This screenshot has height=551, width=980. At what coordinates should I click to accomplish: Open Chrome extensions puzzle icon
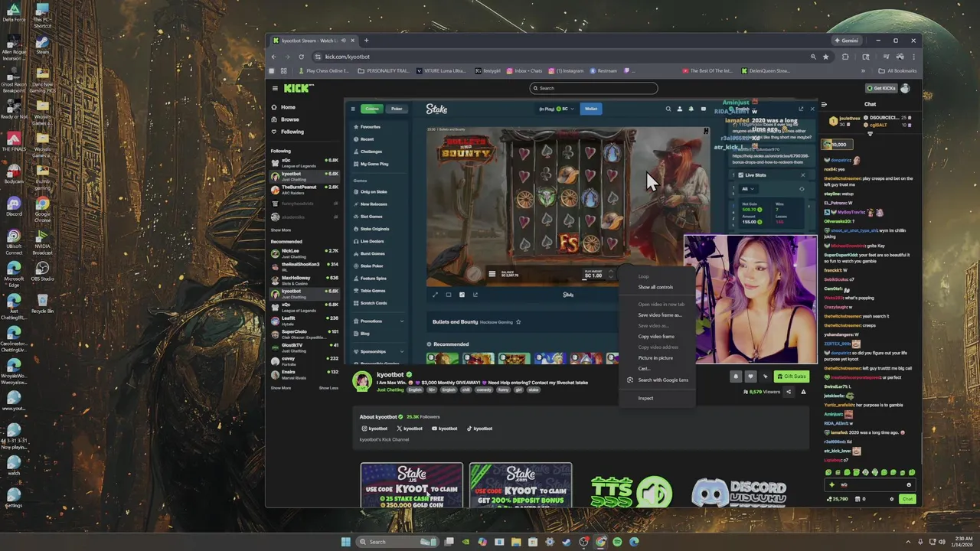(845, 57)
